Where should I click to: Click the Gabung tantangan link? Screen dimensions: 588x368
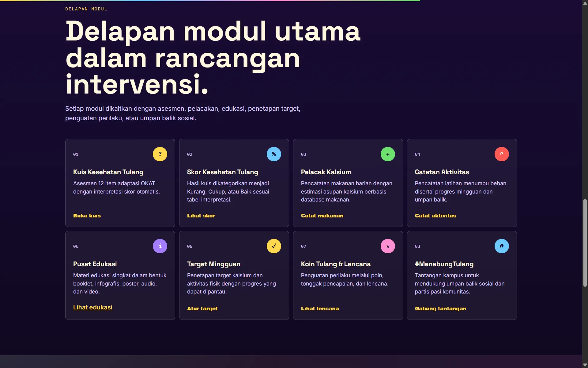coord(441,309)
